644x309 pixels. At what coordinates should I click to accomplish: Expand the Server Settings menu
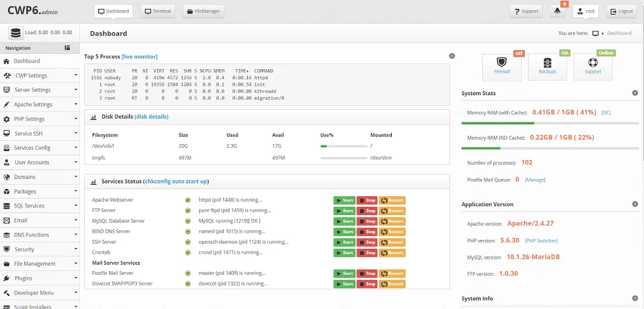(40, 90)
